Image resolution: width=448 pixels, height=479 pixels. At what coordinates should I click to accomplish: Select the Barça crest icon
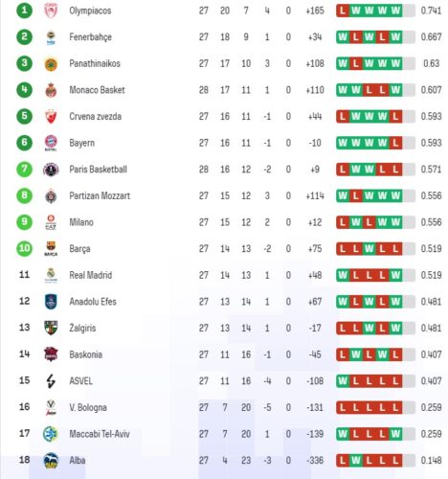(x=51, y=248)
